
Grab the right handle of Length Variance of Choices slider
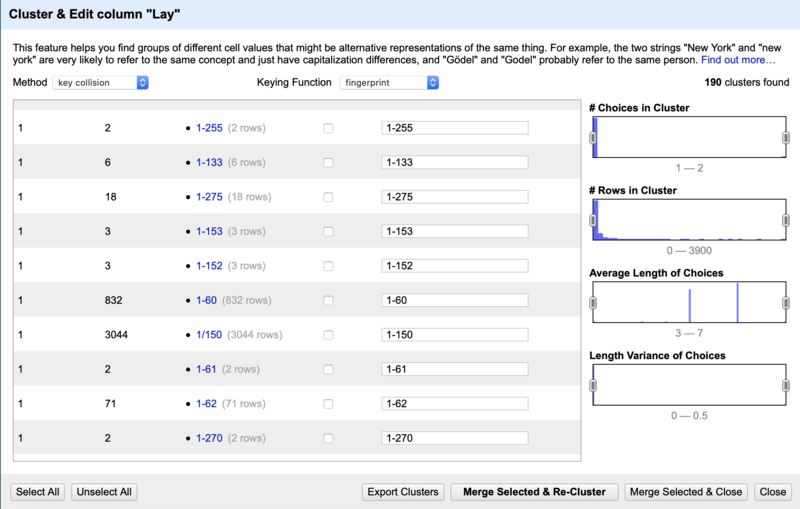pos(786,386)
